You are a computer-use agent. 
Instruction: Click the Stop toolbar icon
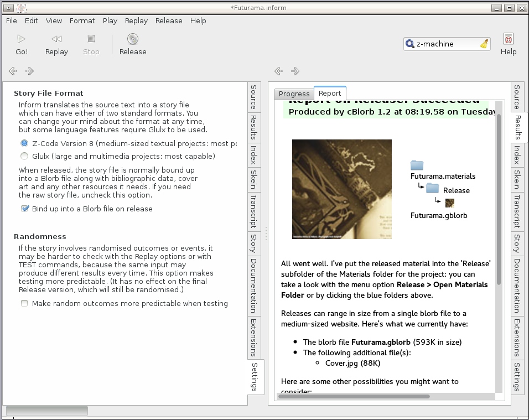(91, 39)
